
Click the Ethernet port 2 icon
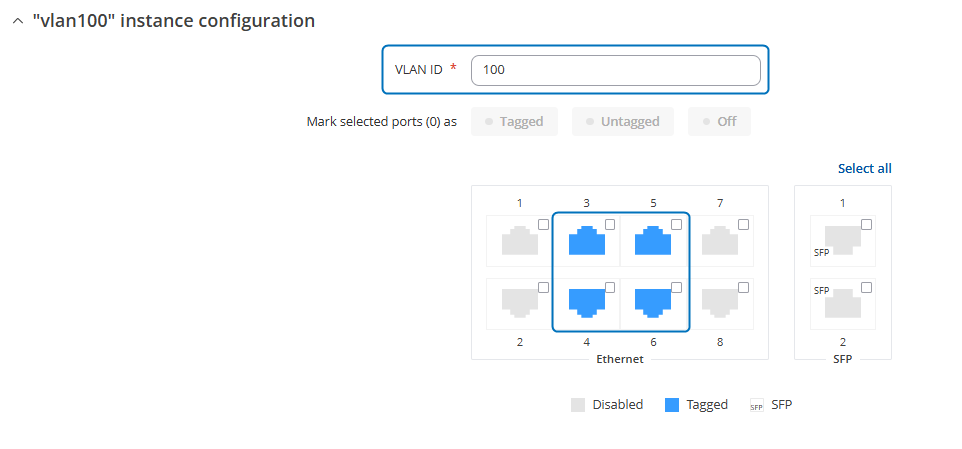click(520, 303)
